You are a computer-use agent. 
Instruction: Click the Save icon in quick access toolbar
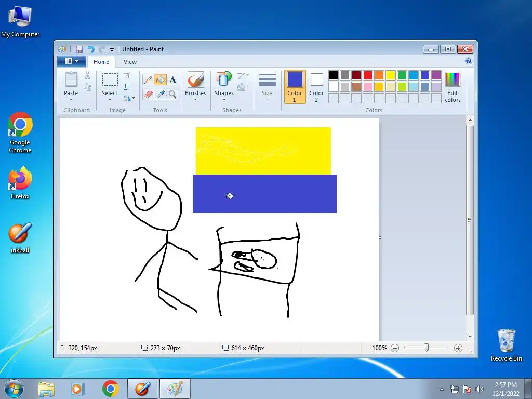79,49
